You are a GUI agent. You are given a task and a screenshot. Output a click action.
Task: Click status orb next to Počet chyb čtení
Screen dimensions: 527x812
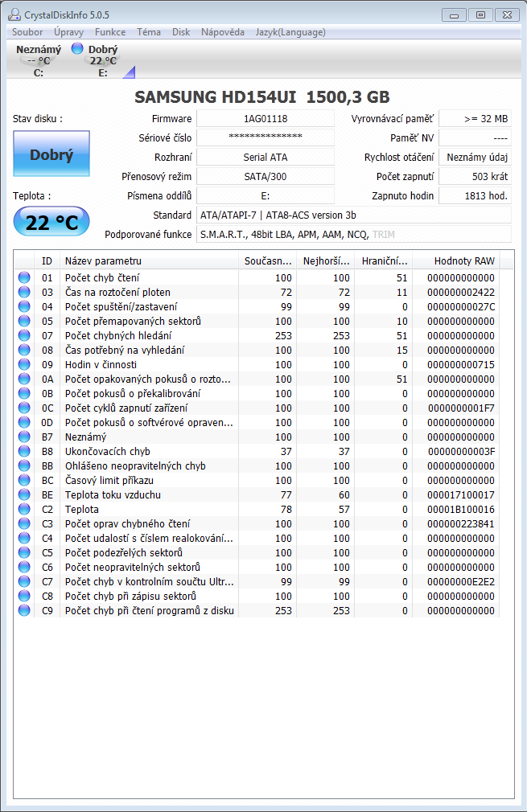[24, 278]
